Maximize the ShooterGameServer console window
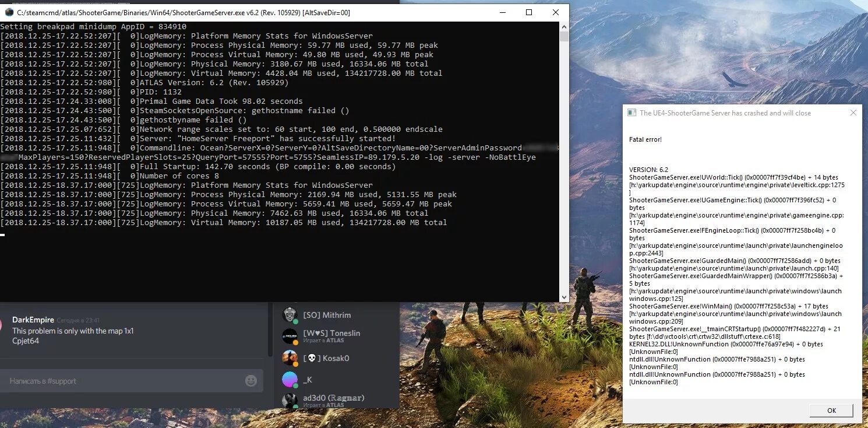This screenshot has height=428, width=868. [529, 12]
